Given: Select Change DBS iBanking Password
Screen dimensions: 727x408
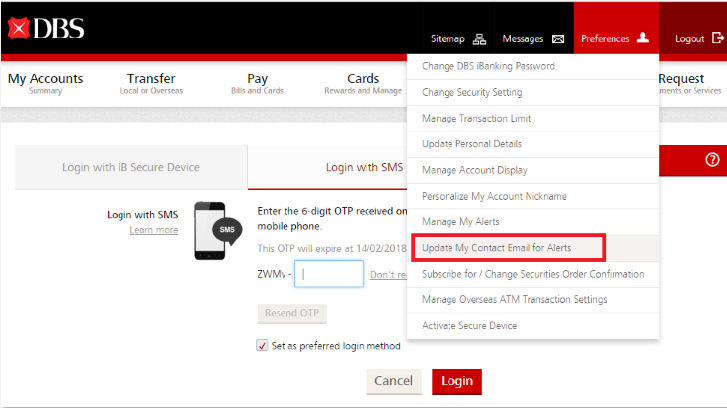Looking at the screenshot, I should pos(488,66).
